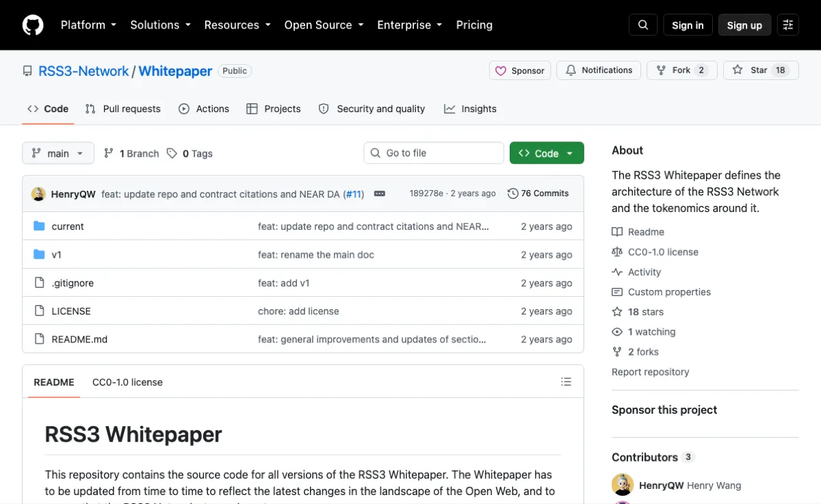
Task: Go to the GitHub homepage logo
Action: [33, 25]
